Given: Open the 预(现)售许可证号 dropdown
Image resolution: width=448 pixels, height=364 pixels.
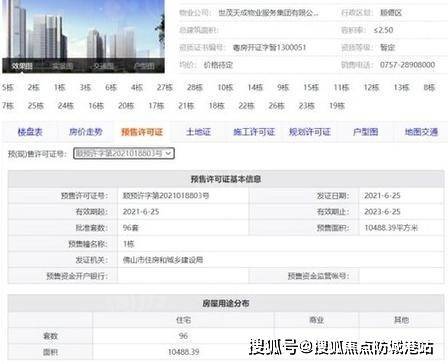Looking at the screenshot, I should [124, 153].
